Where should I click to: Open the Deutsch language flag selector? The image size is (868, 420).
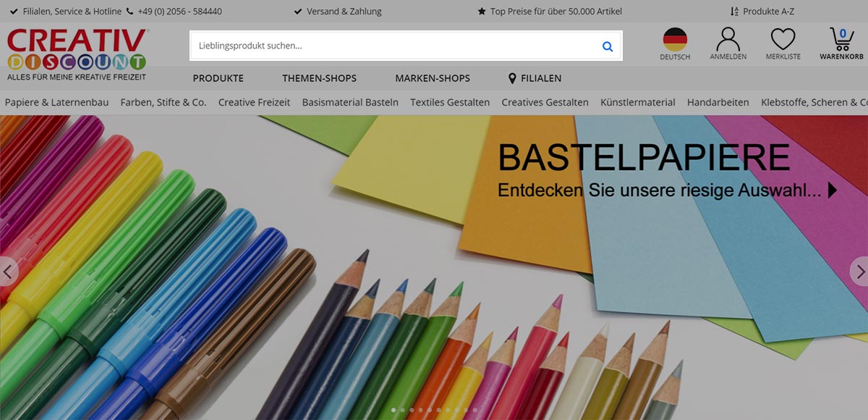[675, 43]
